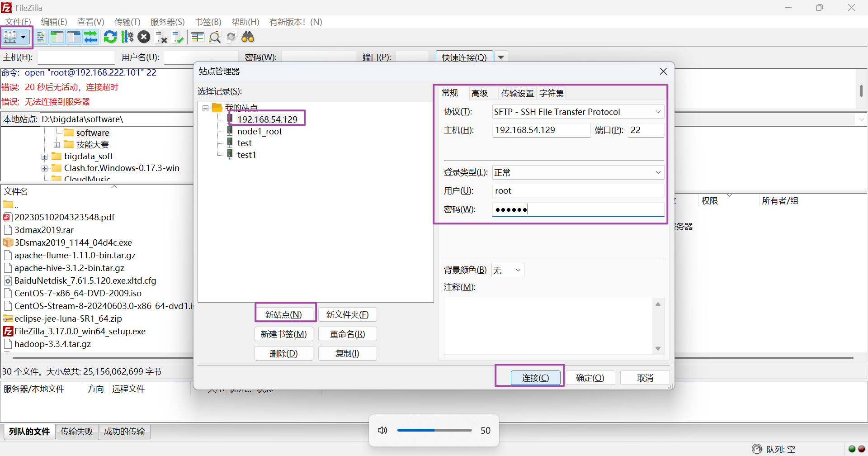Open the 背景颜色(B) dropdown
This screenshot has width=868, height=456.
[508, 270]
